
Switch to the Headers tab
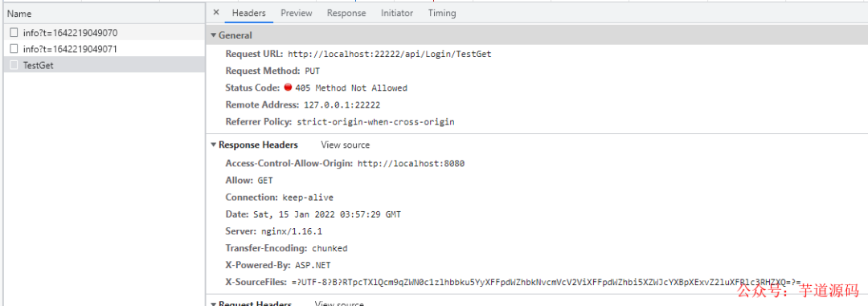pyautogui.click(x=248, y=13)
